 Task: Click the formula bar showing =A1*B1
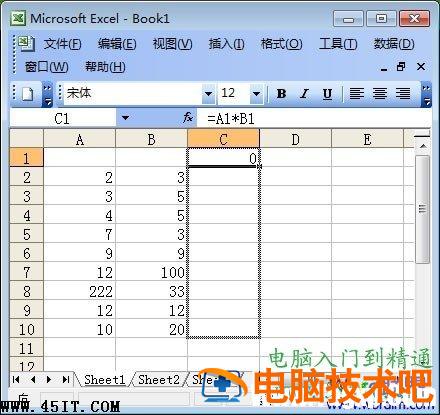tap(314, 118)
